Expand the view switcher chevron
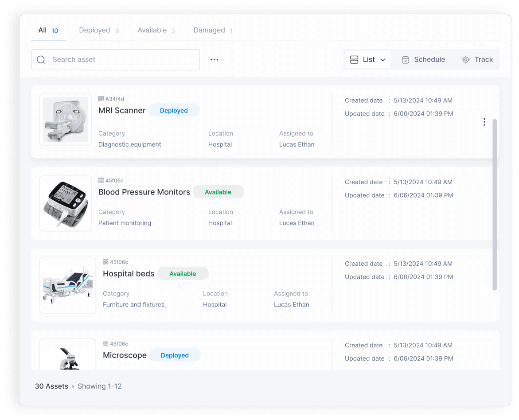Screen dimensions: 519x420 [384, 59]
